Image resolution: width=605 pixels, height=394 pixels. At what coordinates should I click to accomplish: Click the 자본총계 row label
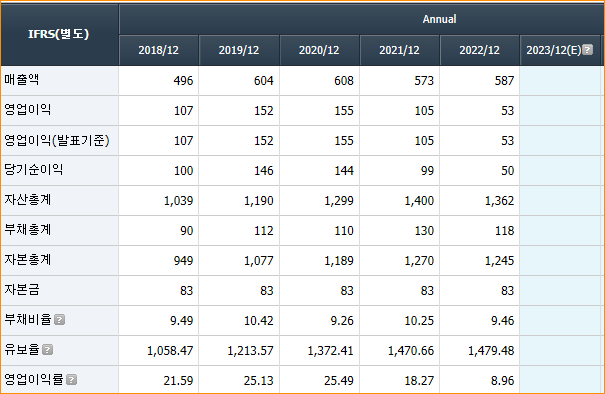[x=27, y=260]
